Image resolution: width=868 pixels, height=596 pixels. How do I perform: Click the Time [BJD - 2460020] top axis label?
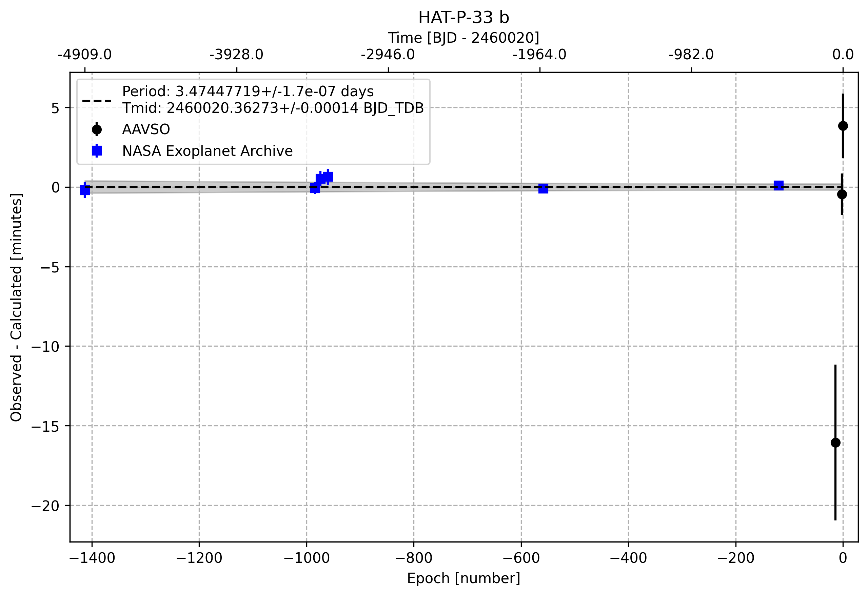(464, 38)
